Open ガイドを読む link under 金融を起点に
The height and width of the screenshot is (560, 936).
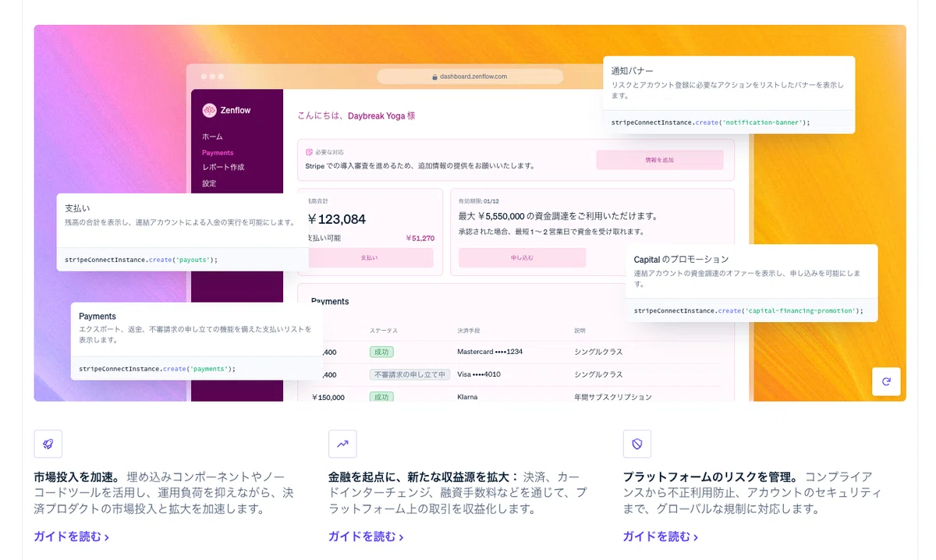(x=366, y=537)
